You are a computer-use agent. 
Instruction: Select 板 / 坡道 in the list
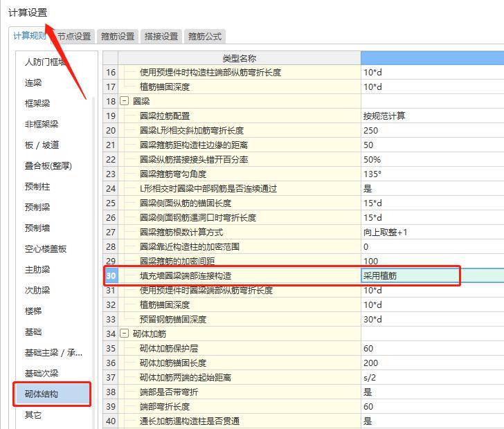click(x=42, y=145)
